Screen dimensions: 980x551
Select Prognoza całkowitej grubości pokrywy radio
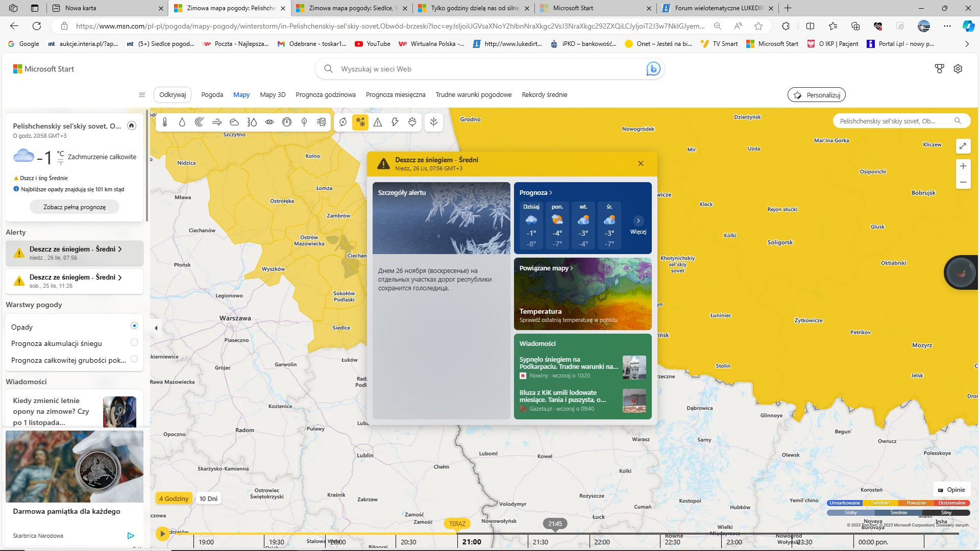[x=134, y=359]
